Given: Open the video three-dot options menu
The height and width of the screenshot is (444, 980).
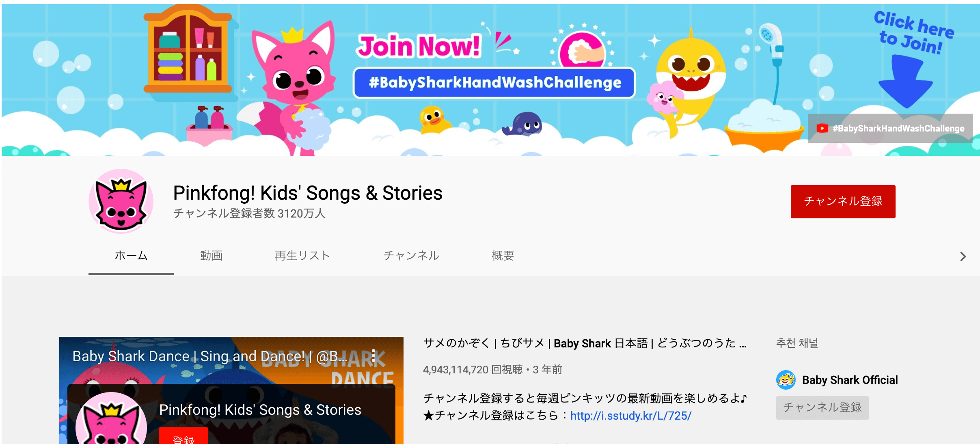Looking at the screenshot, I should pos(373,356).
